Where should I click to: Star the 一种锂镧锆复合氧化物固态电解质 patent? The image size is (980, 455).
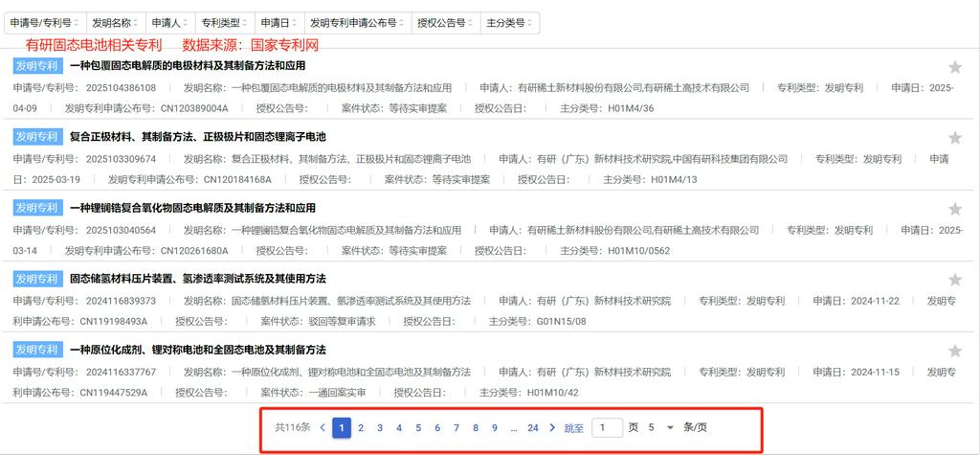click(955, 209)
